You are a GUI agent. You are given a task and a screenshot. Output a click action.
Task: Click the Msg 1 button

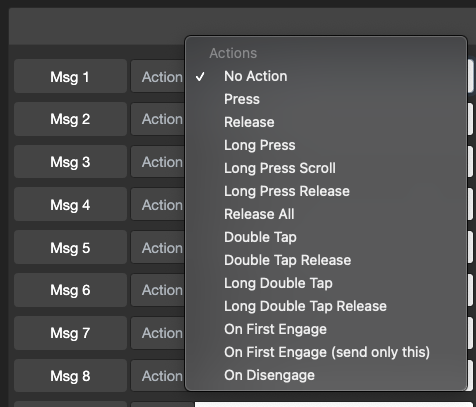coord(70,76)
